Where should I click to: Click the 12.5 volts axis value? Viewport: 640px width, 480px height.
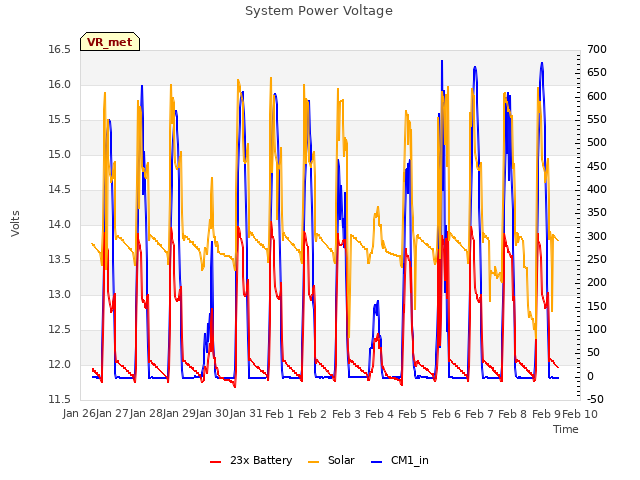point(60,329)
